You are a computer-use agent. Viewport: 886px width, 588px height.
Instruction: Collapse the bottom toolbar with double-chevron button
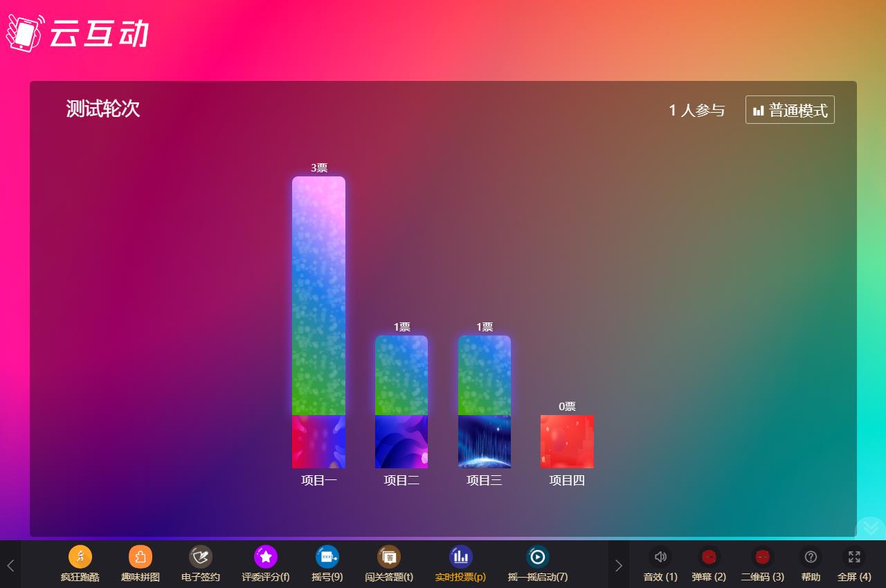(870, 528)
